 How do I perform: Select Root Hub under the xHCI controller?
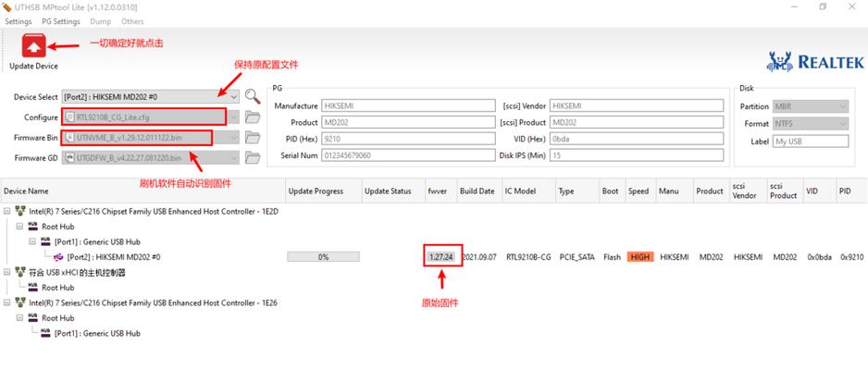[57, 288]
